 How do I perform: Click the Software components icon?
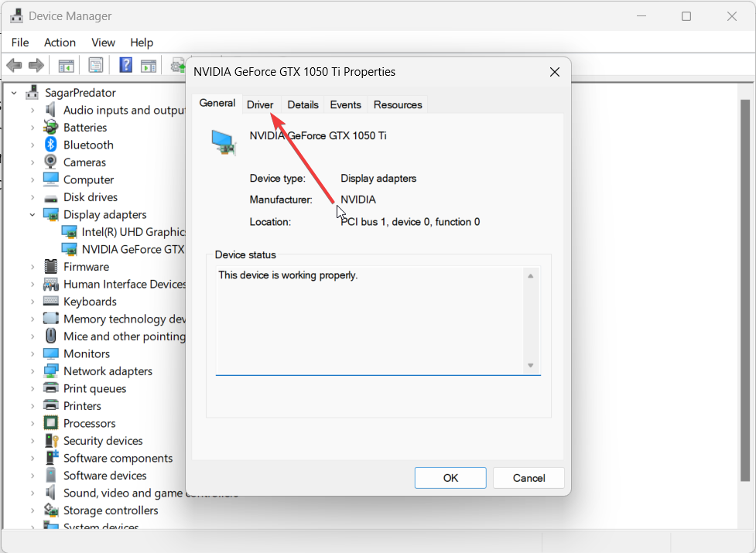[x=50, y=458]
